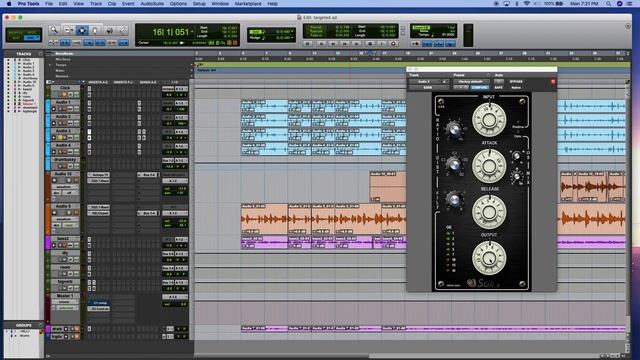Screen dimensions: 640x360
Task: Toggle the plugin Compare button
Action: tap(480, 87)
